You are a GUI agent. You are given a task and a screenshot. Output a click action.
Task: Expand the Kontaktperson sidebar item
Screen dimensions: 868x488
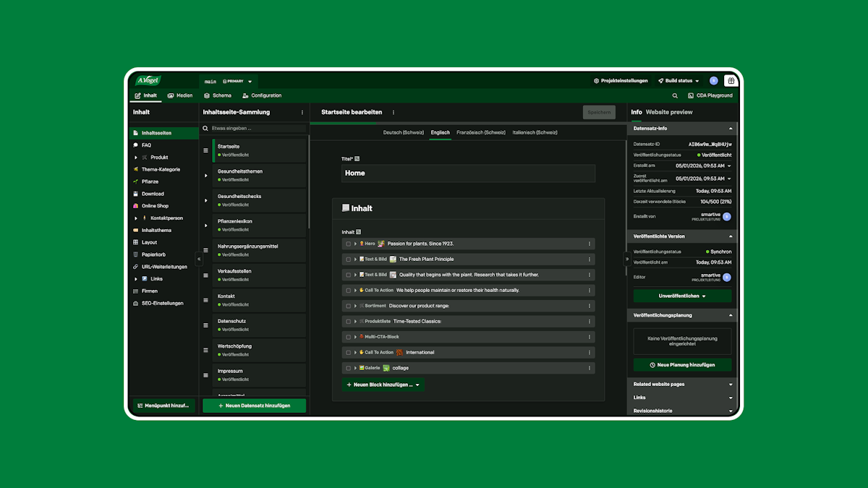135,218
